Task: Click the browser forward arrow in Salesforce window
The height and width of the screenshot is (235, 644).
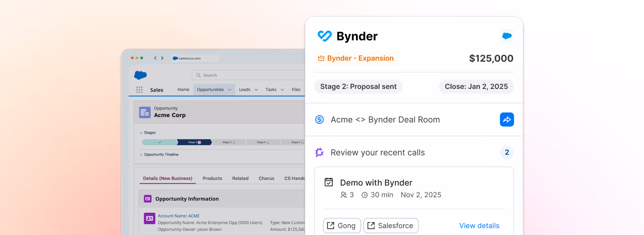Action: [x=162, y=58]
